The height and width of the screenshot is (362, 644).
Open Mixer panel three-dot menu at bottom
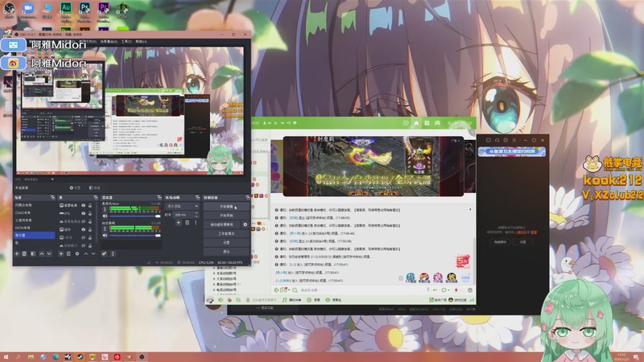(x=113, y=254)
